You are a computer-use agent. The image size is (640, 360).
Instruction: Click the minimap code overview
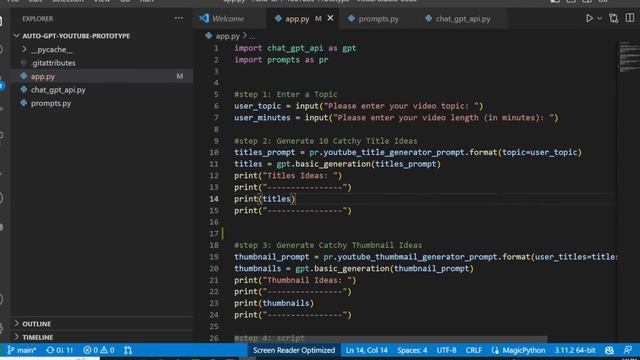[629, 56]
